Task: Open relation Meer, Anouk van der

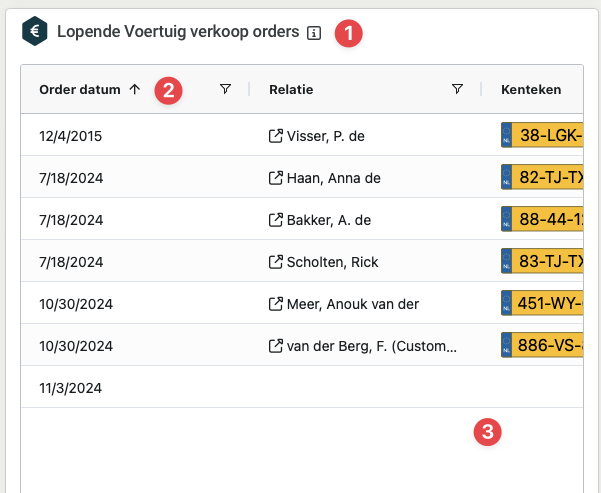Action: [x=353, y=304]
